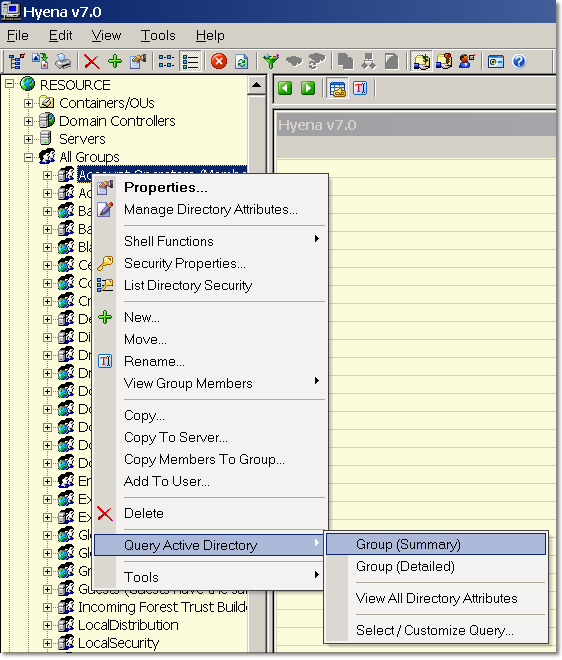The height and width of the screenshot is (660, 562).
Task: Click the grayed network nodes toolbar icon
Action: pyautogui.click(x=368, y=61)
